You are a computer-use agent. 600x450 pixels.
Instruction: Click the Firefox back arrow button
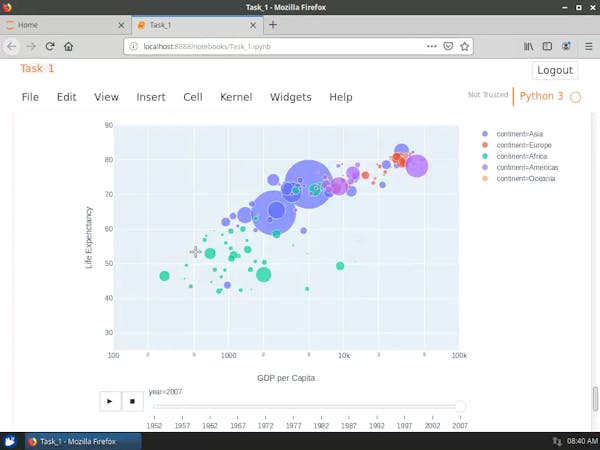click(x=11, y=47)
